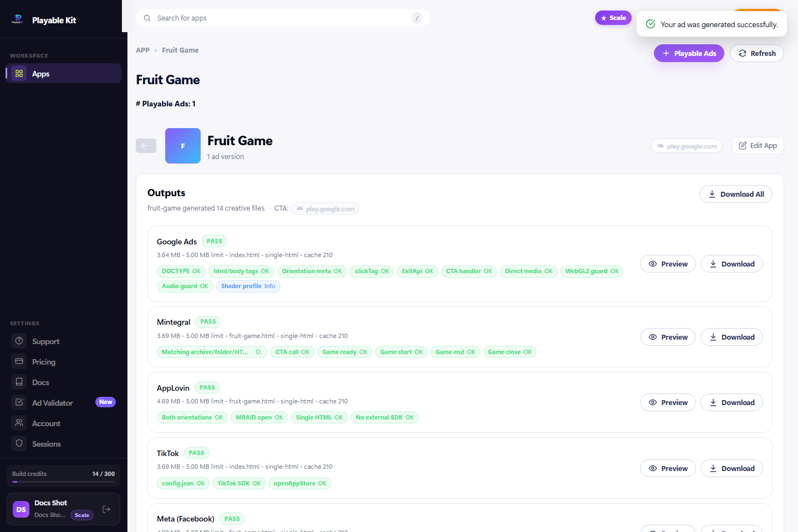This screenshot has width=798, height=532.
Task: Click the Playable Kit logo icon
Action: (18, 20)
